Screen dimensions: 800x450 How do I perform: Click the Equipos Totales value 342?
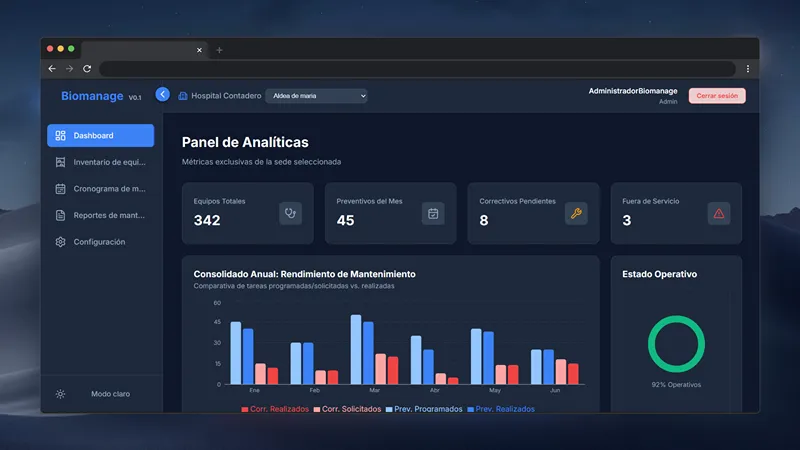tap(207, 220)
